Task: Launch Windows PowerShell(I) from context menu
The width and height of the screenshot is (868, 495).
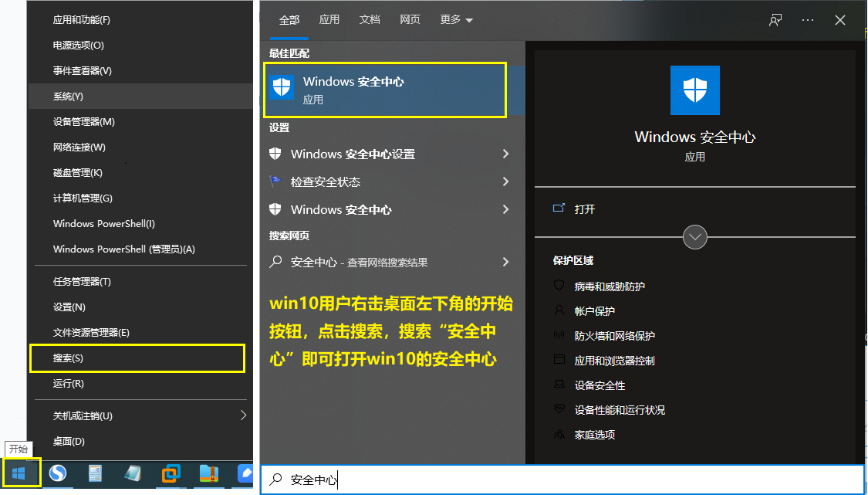Action: click(x=140, y=224)
